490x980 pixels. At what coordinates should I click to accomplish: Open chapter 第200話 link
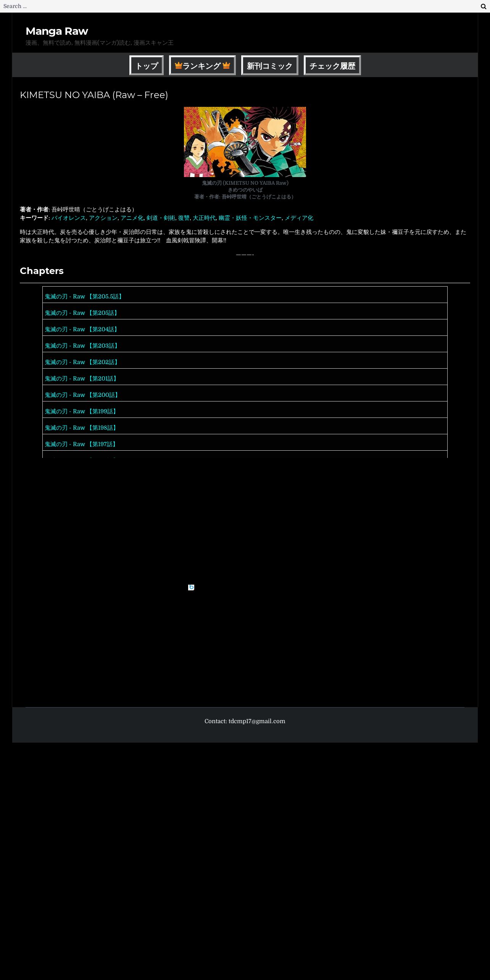[x=82, y=395]
